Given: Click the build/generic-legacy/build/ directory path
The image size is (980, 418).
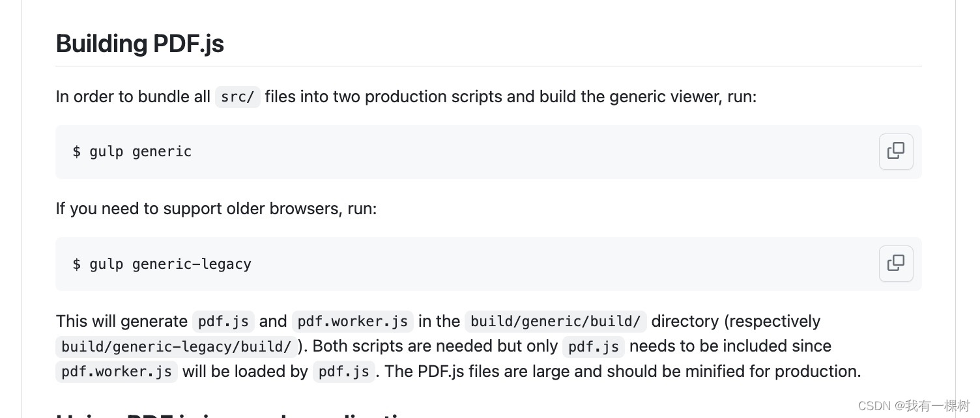Looking at the screenshot, I should click(x=175, y=346).
